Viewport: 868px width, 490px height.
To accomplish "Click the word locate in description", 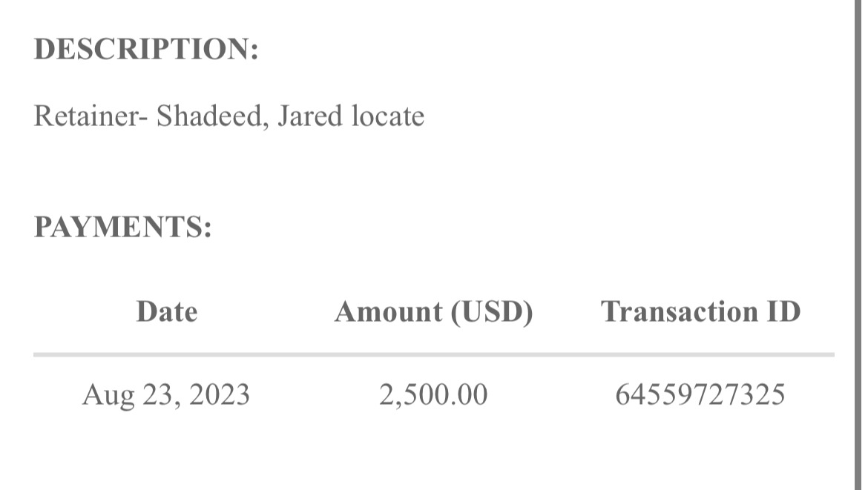I will click(387, 116).
